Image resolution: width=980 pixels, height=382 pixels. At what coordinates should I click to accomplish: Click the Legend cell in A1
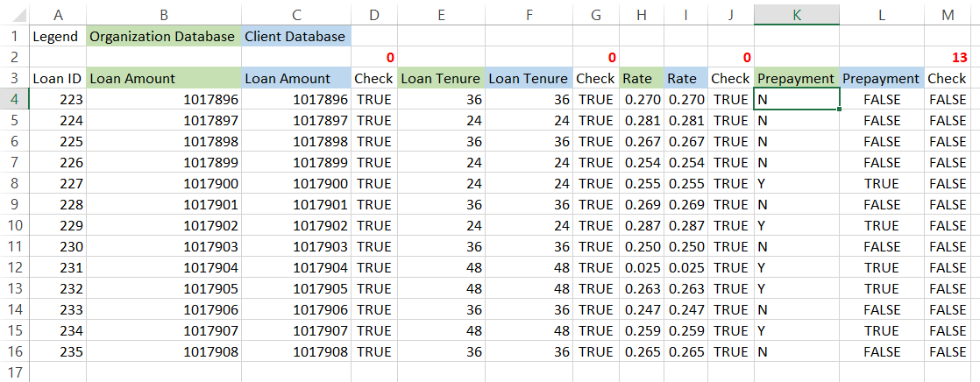point(57,37)
